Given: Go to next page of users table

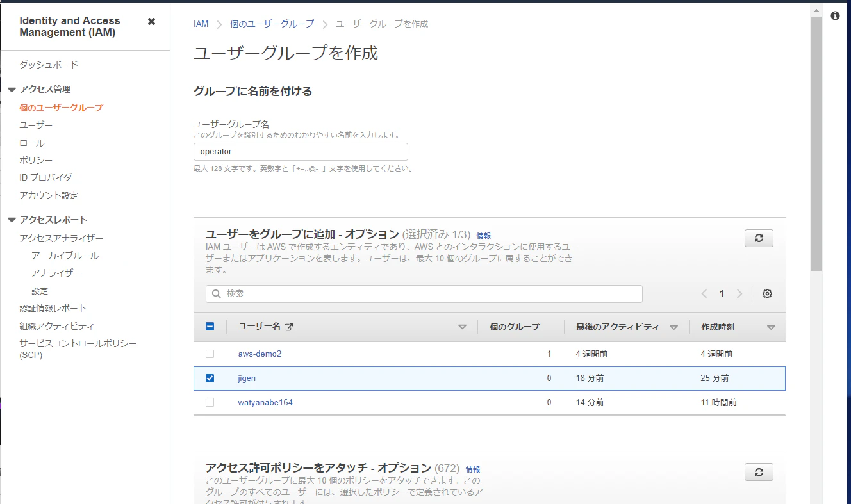Looking at the screenshot, I should tap(739, 294).
